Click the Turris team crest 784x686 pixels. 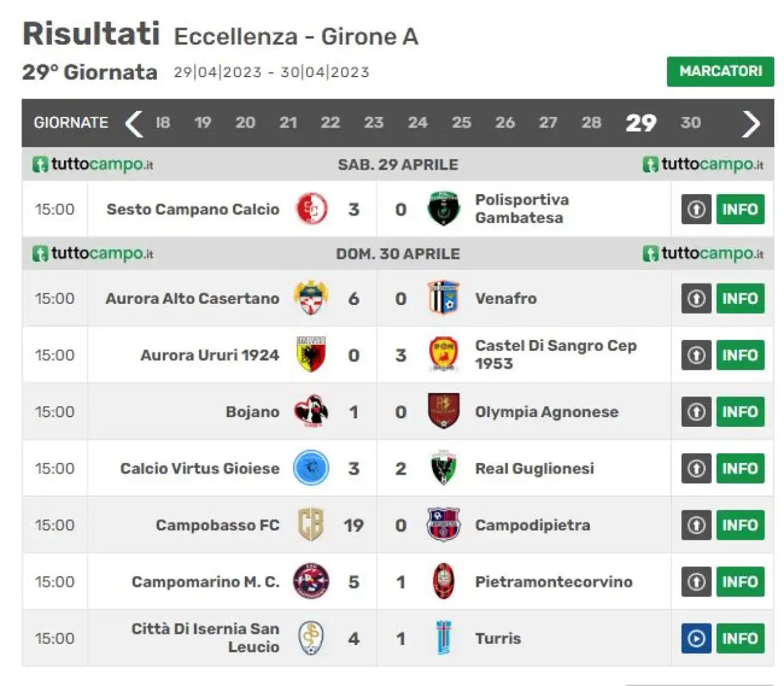[x=444, y=638]
